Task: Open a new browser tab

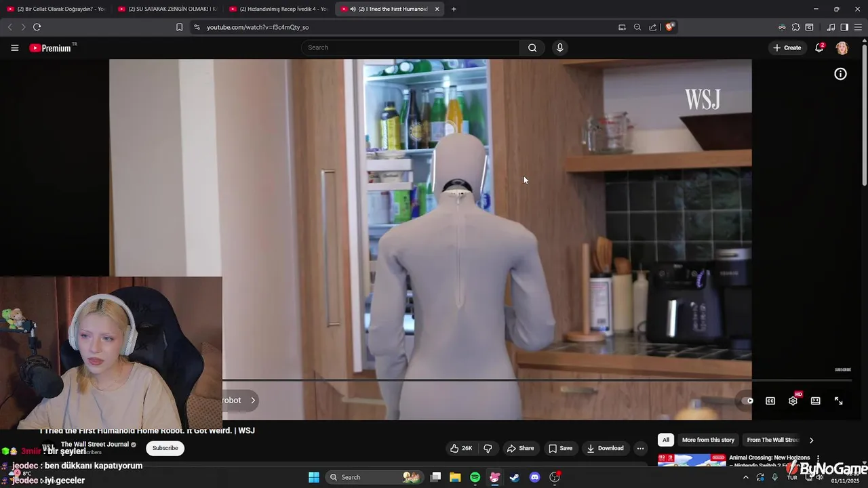Action: 454,9
